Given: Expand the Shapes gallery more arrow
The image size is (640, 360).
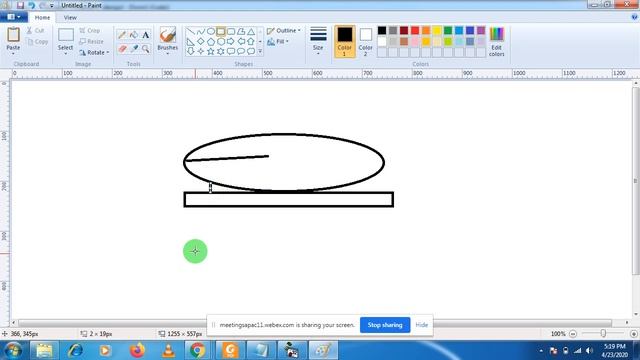Looking at the screenshot, I should coord(260,51).
